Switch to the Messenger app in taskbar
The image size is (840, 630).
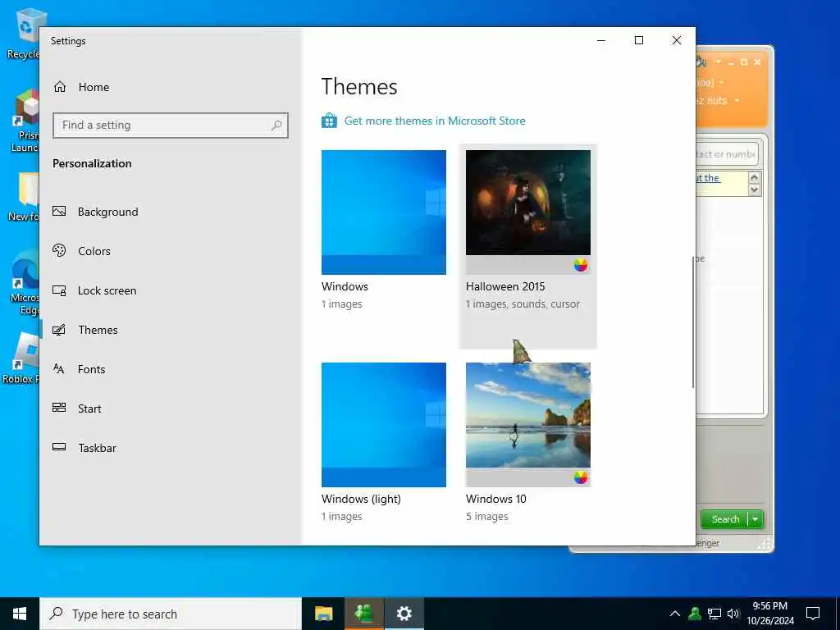pyautogui.click(x=363, y=614)
